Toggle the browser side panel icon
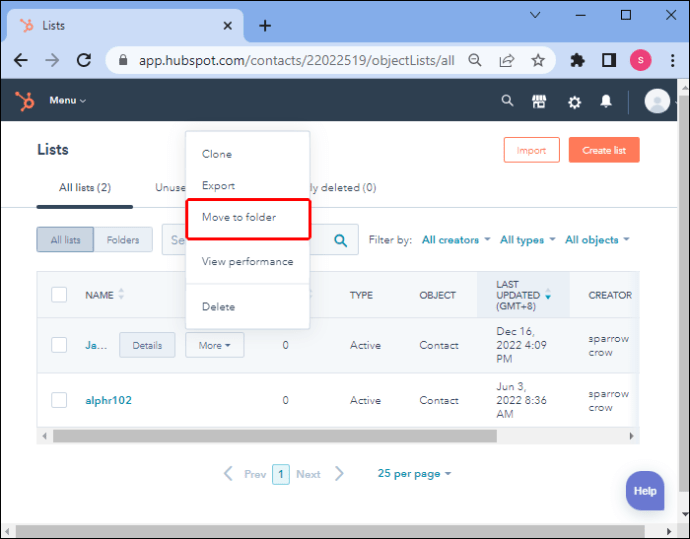This screenshot has width=690, height=539. (609, 60)
